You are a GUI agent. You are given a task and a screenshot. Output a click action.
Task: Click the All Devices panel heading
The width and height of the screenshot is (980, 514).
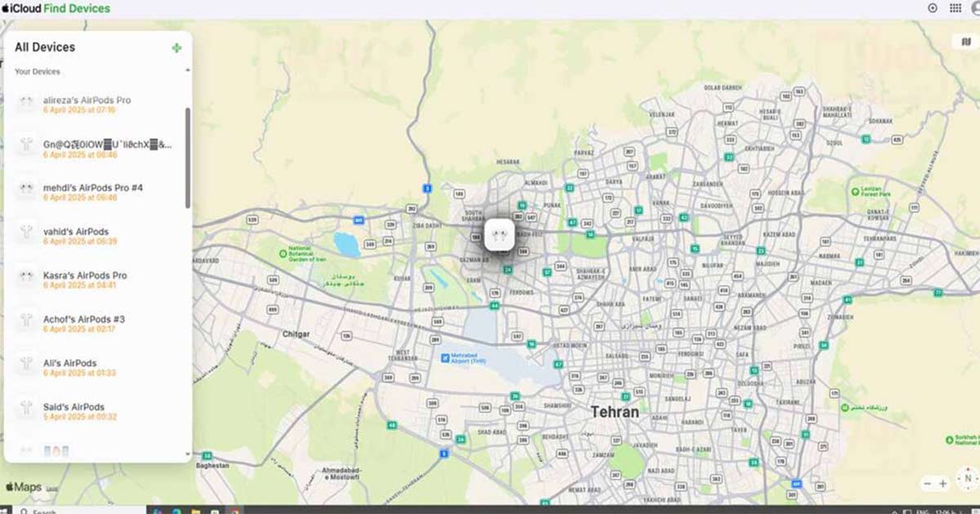tap(45, 47)
